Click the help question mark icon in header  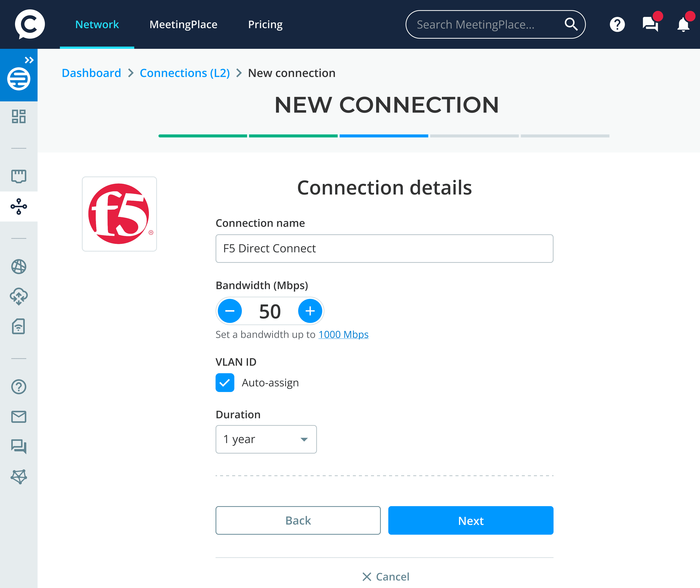pos(617,25)
